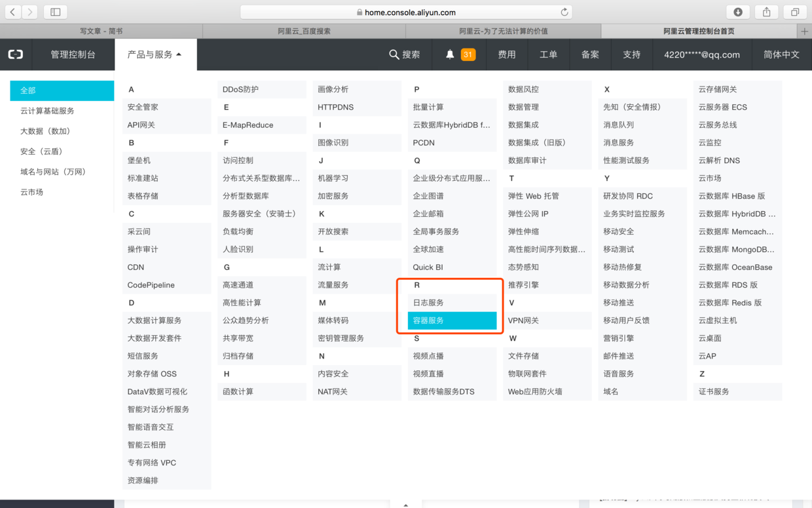Open the 支持 menu
The height and width of the screenshot is (508, 812).
point(632,54)
